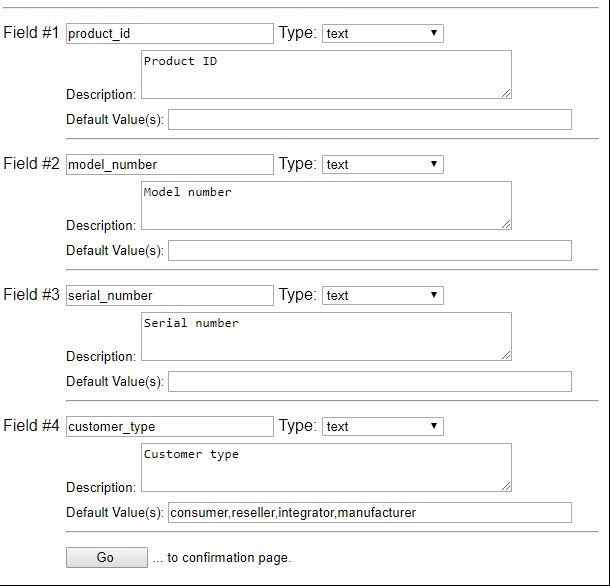Expand the Type dropdown for Field #2
610x586 pixels.
point(382,164)
